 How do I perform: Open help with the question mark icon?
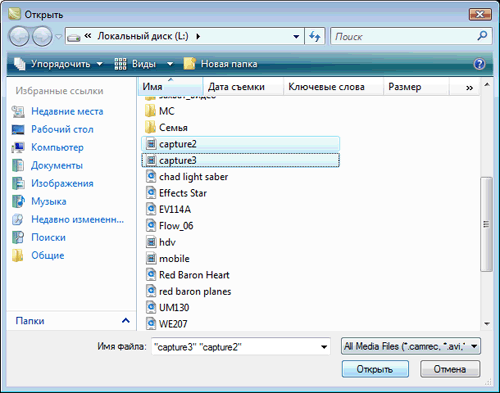479,64
